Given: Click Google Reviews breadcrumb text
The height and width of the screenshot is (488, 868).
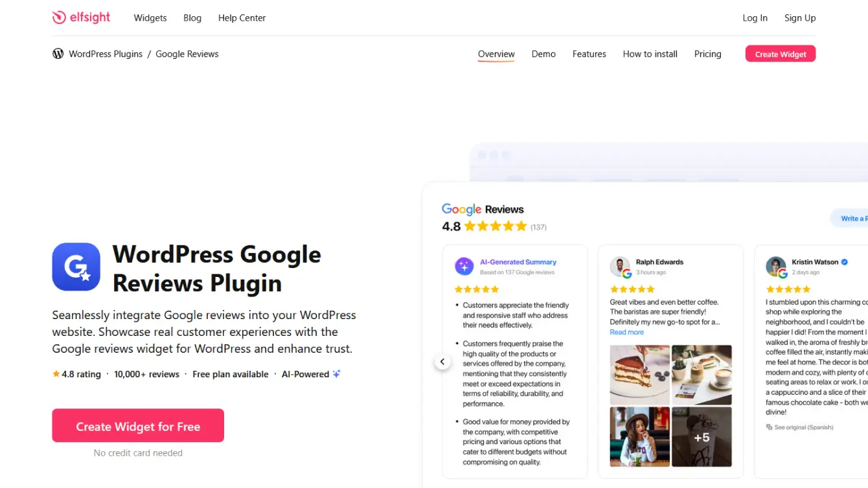Looking at the screenshot, I should [x=187, y=54].
